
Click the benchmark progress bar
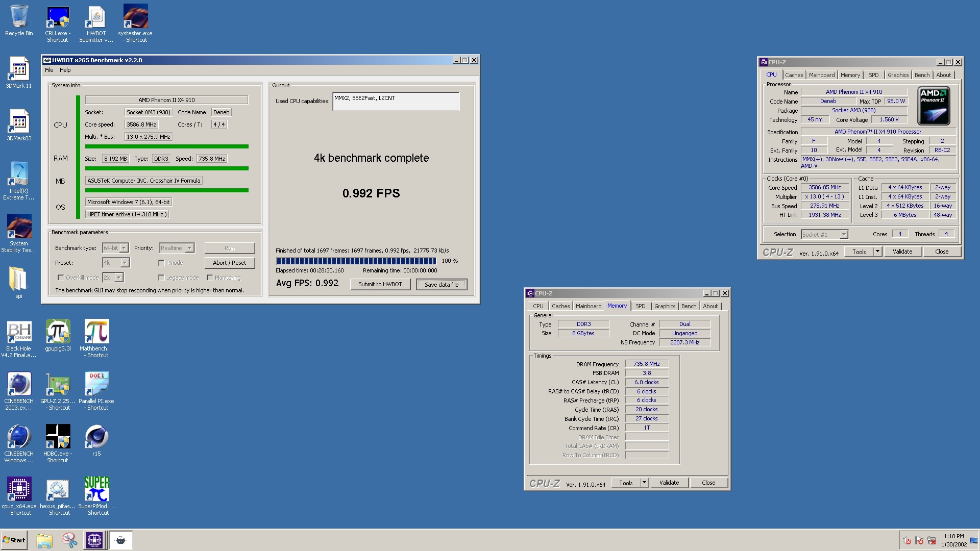click(356, 261)
